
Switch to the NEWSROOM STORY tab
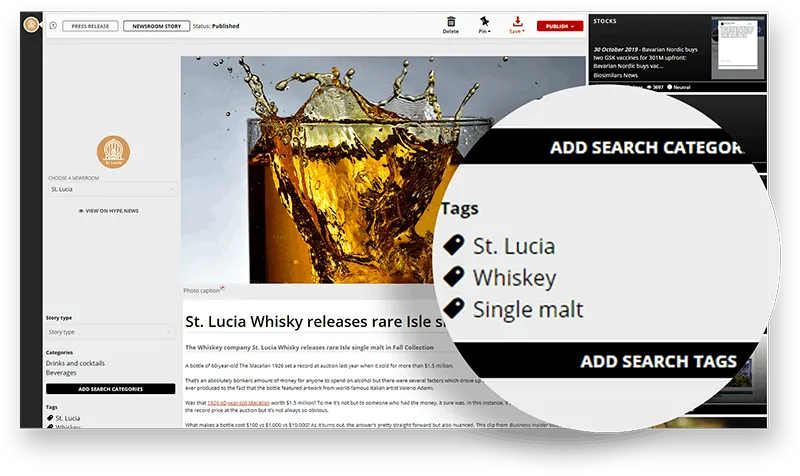(157, 26)
